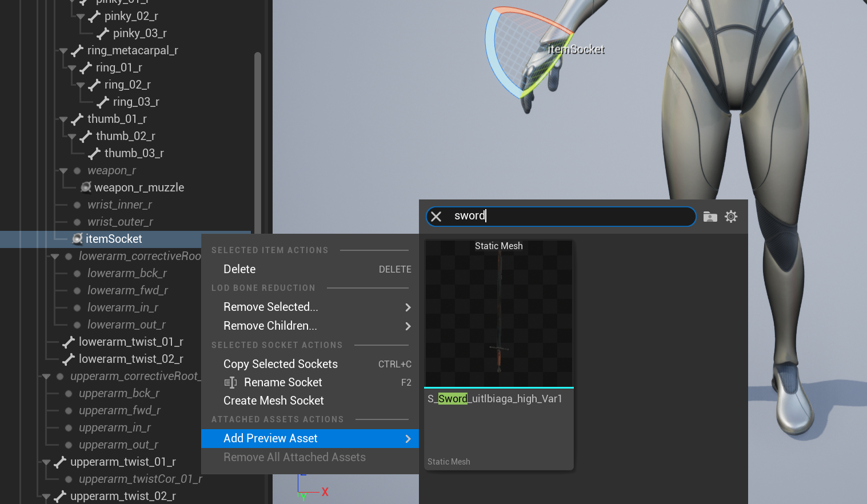Viewport: 867px width, 504px height.
Task: Choose Create Mesh Socket
Action: point(273,401)
